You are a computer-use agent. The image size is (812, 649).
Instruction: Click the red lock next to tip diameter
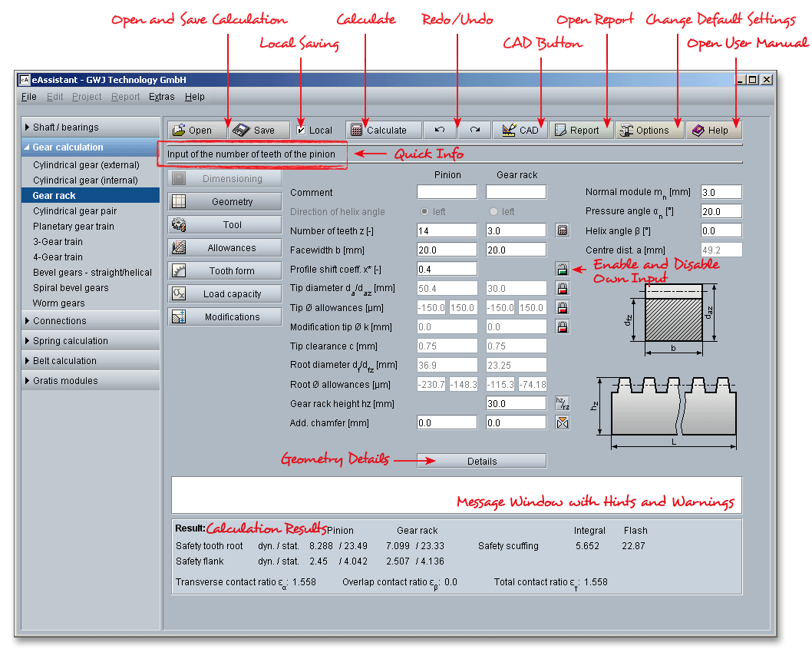563,289
